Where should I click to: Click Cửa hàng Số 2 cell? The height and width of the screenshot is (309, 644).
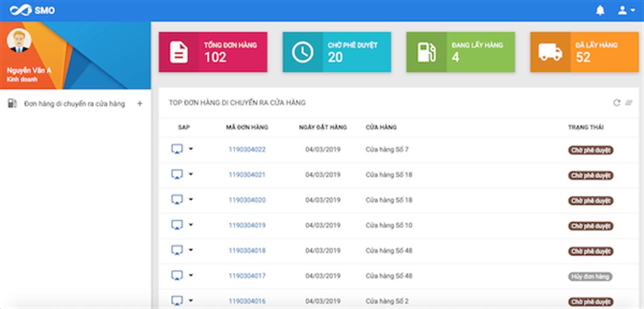coord(387,301)
